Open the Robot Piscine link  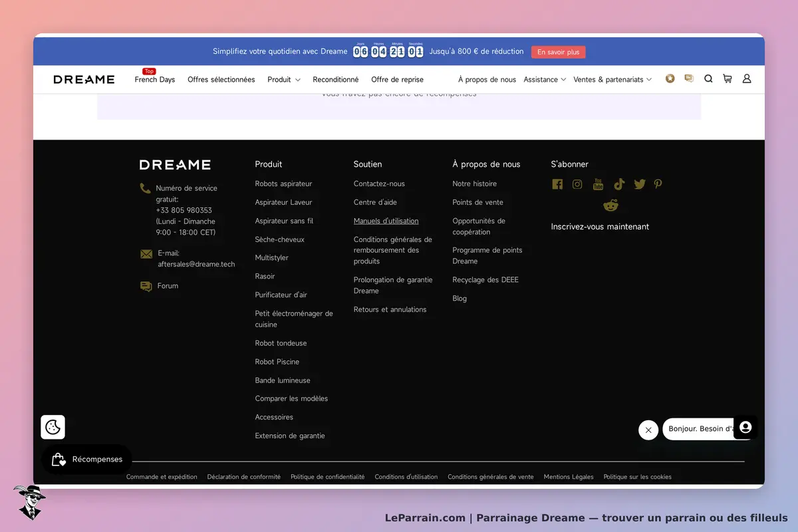(277, 362)
